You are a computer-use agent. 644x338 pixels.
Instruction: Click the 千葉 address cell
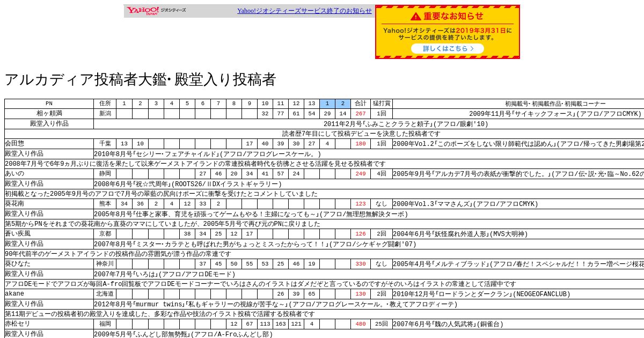(105, 144)
